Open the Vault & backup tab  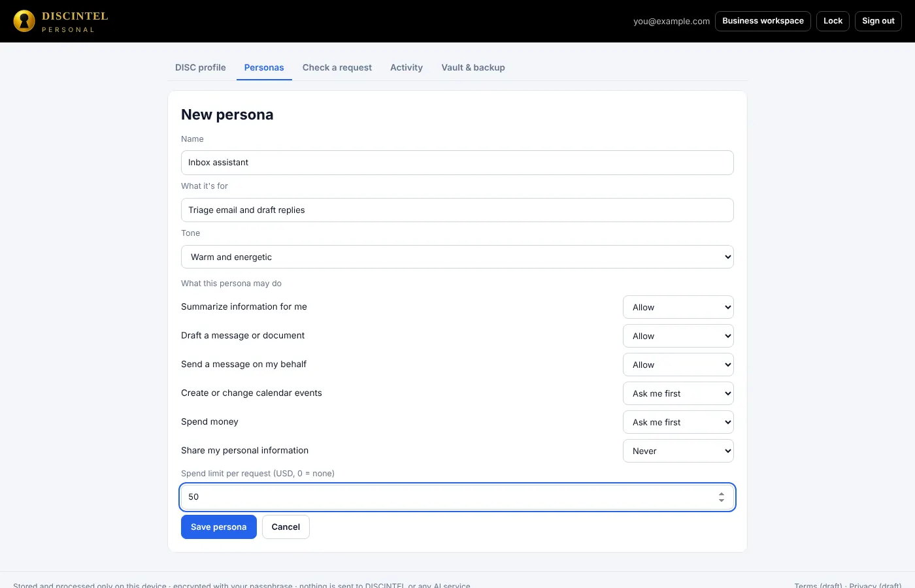point(473,67)
